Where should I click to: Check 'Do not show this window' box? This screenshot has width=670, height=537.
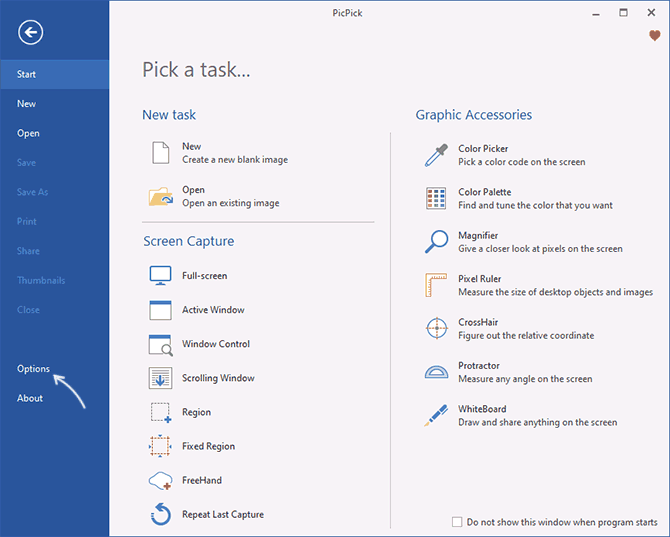point(457,522)
